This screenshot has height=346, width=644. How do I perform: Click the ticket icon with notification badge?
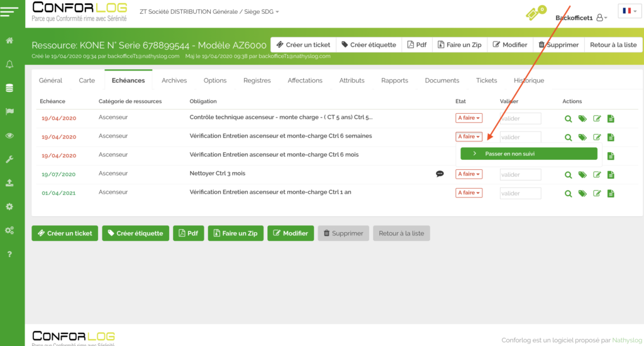[534, 13]
